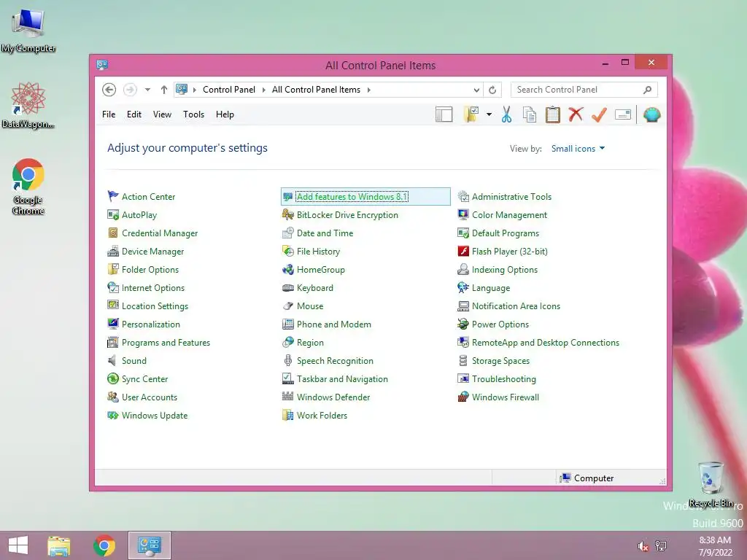Click the rename field toolbar icon
Image resolution: width=747 pixels, height=560 pixels.
pos(623,114)
